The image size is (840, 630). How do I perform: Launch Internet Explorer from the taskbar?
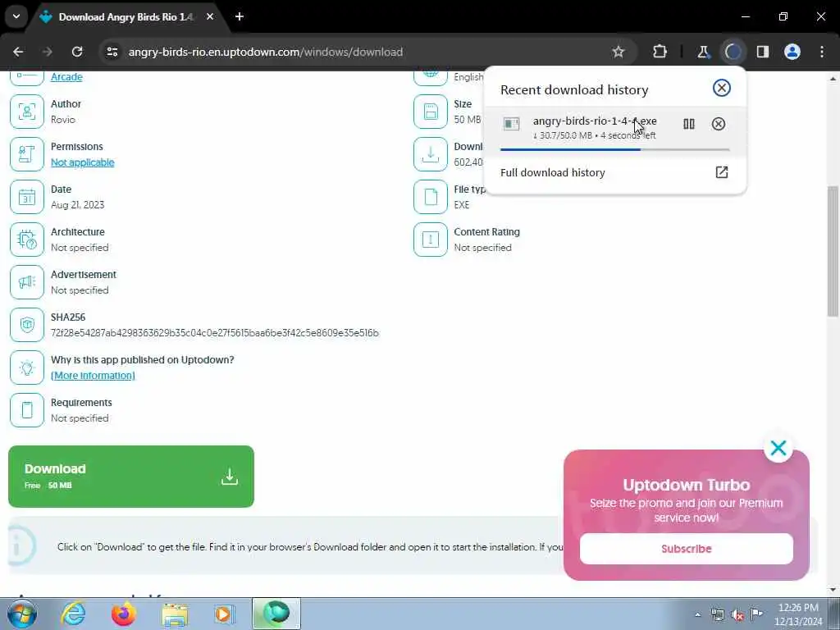click(x=73, y=614)
